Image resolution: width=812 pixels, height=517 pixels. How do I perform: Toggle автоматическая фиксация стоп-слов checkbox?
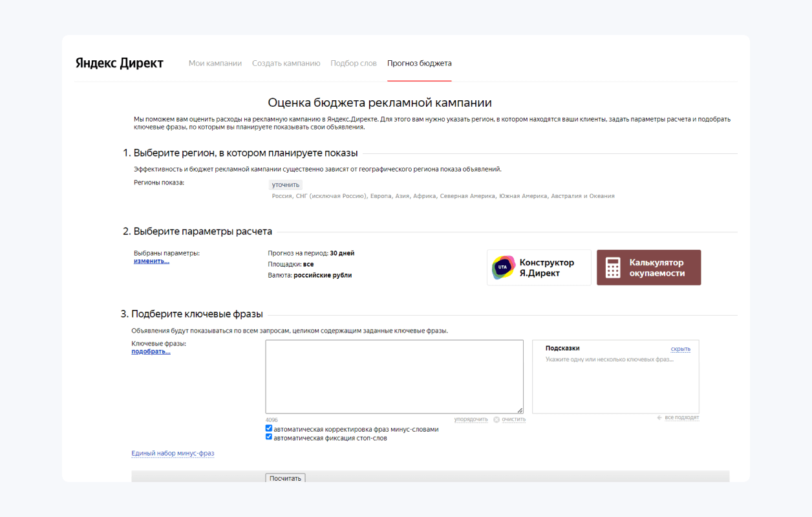click(269, 437)
